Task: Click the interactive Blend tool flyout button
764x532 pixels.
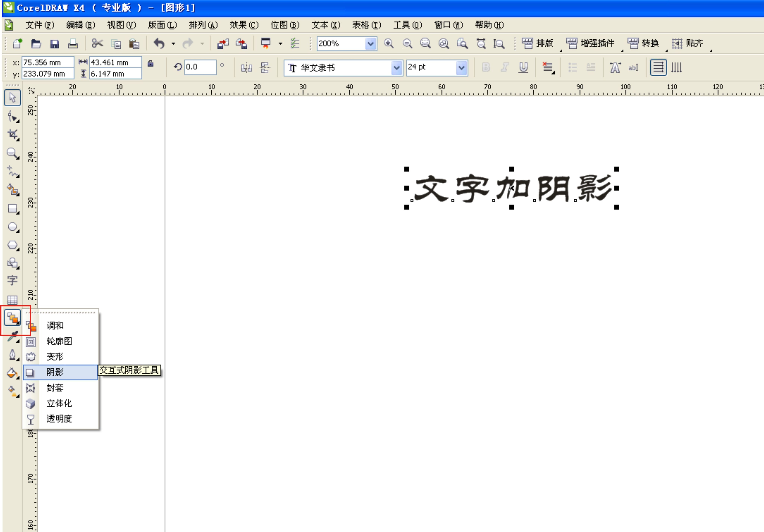Action: click(x=13, y=318)
